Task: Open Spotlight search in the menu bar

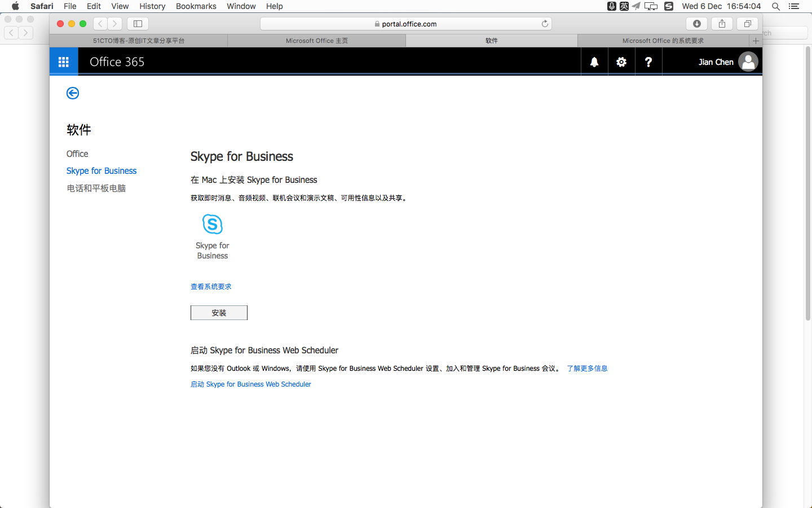Action: pos(776,6)
